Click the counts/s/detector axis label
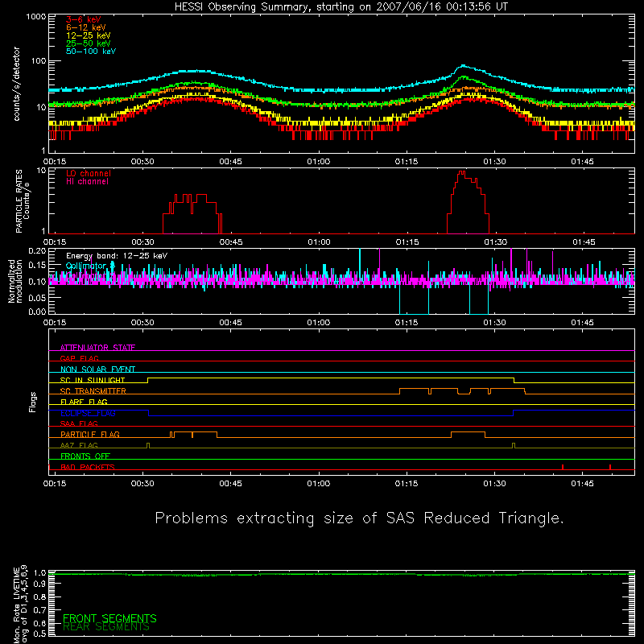Viewport: 644px width, 644px height. click(x=16, y=84)
